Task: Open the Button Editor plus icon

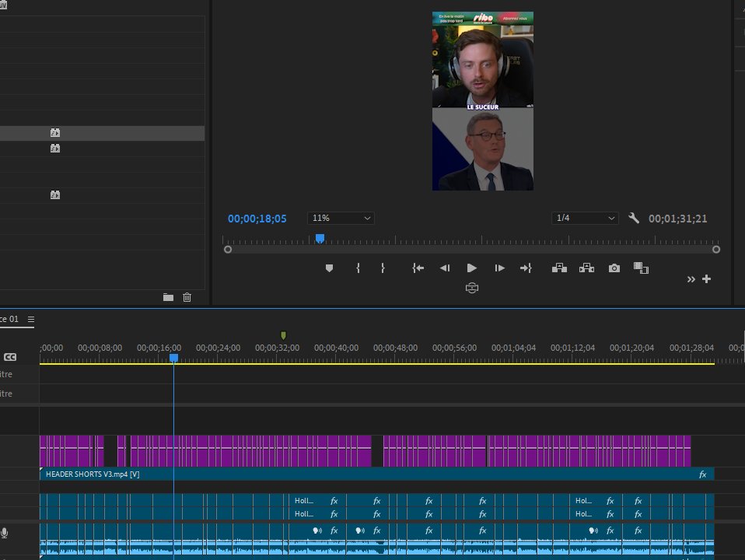Action: [707, 279]
